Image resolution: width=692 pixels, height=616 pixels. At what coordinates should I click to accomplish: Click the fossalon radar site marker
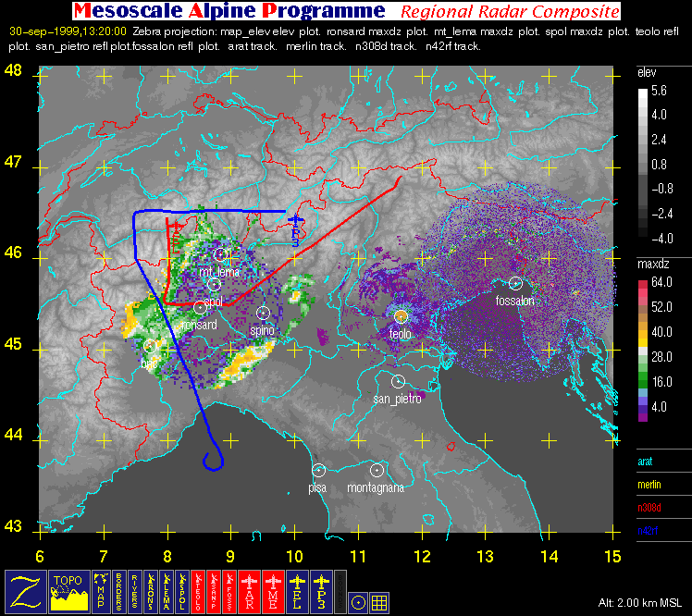pyautogui.click(x=515, y=283)
